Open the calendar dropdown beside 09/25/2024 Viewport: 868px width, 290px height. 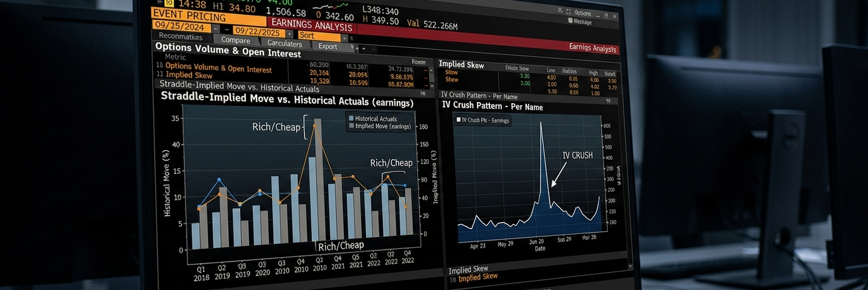[x=216, y=29]
